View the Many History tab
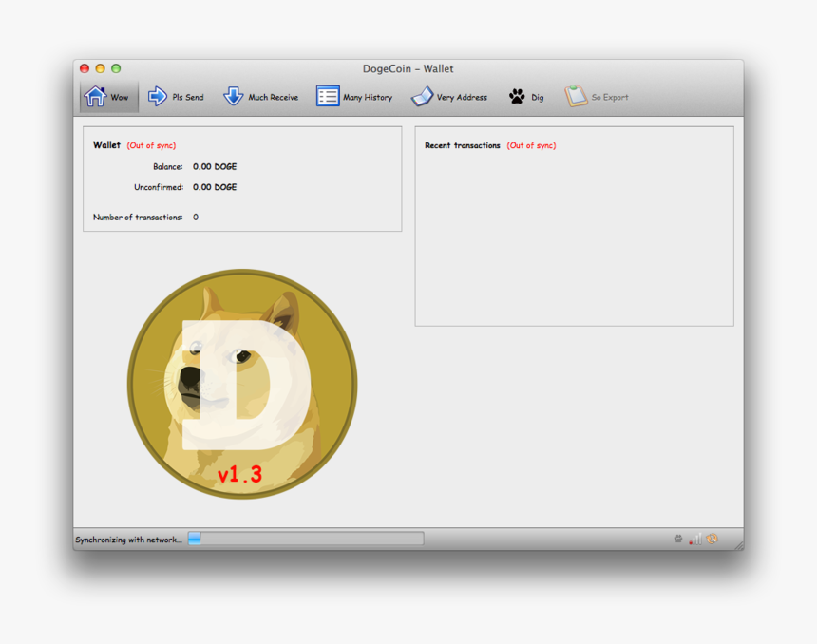This screenshot has width=817, height=644. 354,97
